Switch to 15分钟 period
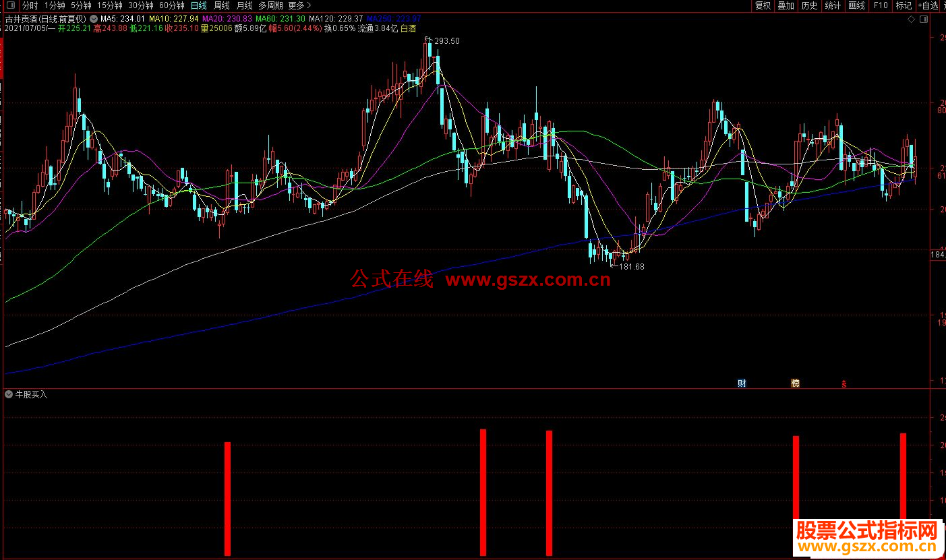This screenshot has width=946, height=560. (109, 5)
